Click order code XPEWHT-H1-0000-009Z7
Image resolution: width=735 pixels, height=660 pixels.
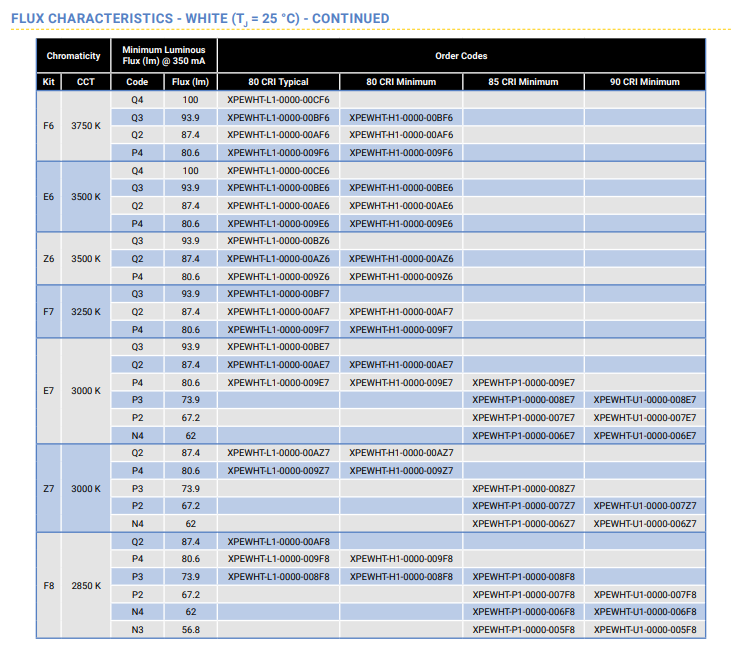click(401, 471)
